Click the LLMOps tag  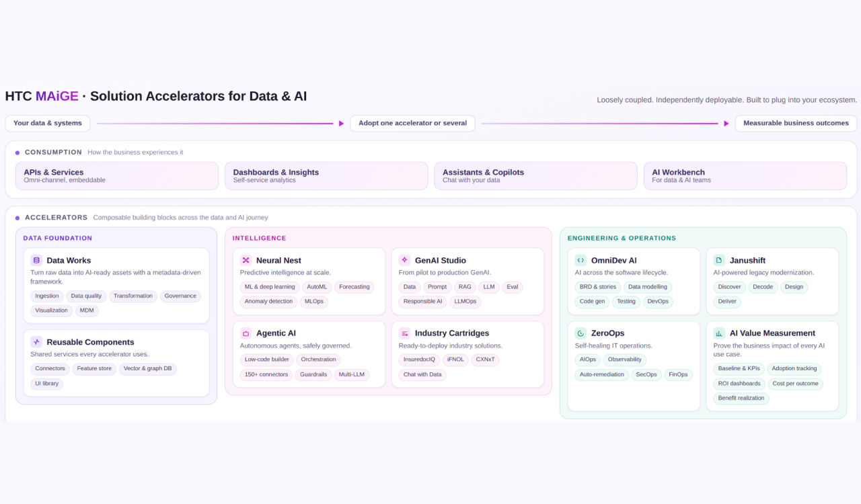point(465,302)
